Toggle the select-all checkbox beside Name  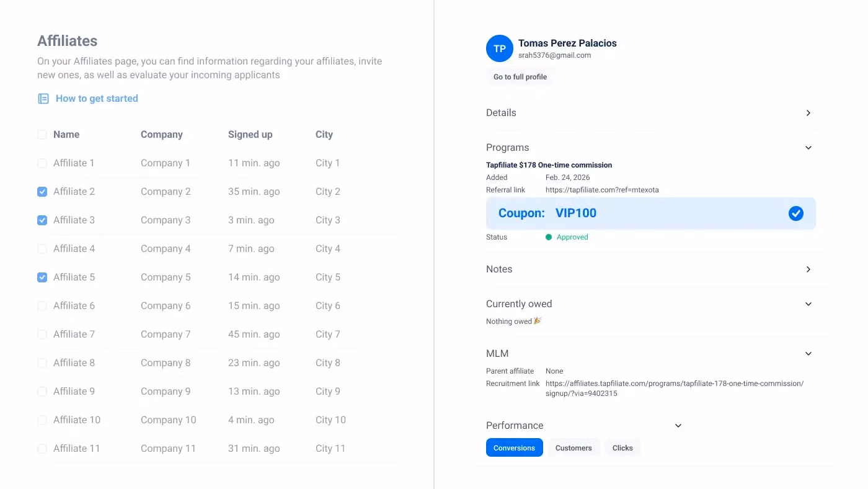(x=42, y=135)
